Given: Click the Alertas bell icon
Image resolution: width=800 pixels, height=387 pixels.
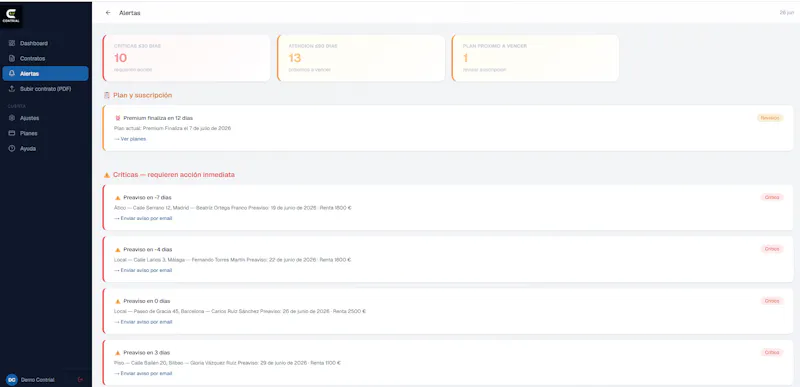Looking at the screenshot, I should [12, 73].
